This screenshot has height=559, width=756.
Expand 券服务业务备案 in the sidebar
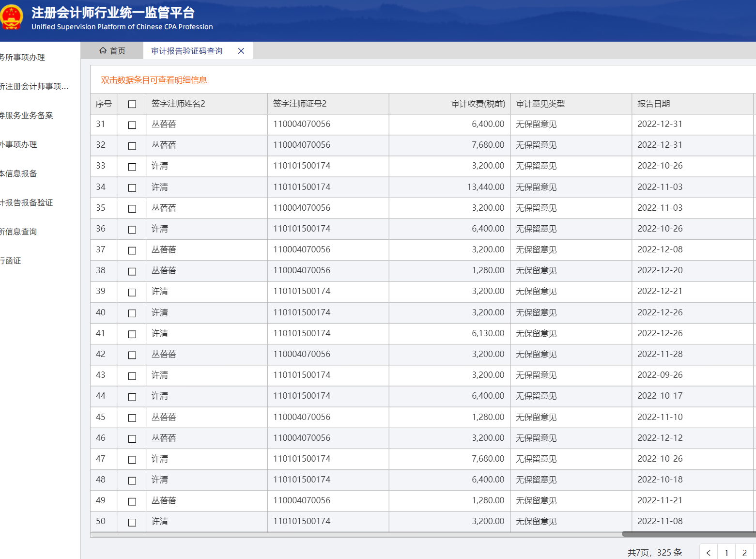[x=27, y=115]
